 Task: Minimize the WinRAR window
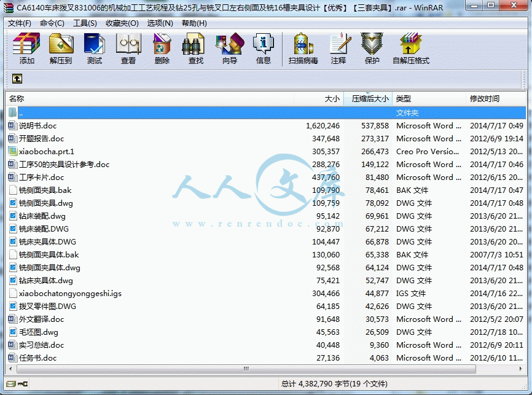(475, 6)
